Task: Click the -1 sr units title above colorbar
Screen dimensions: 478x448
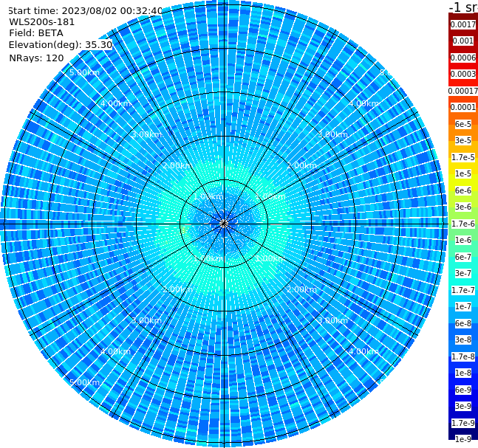Action: pos(463,7)
